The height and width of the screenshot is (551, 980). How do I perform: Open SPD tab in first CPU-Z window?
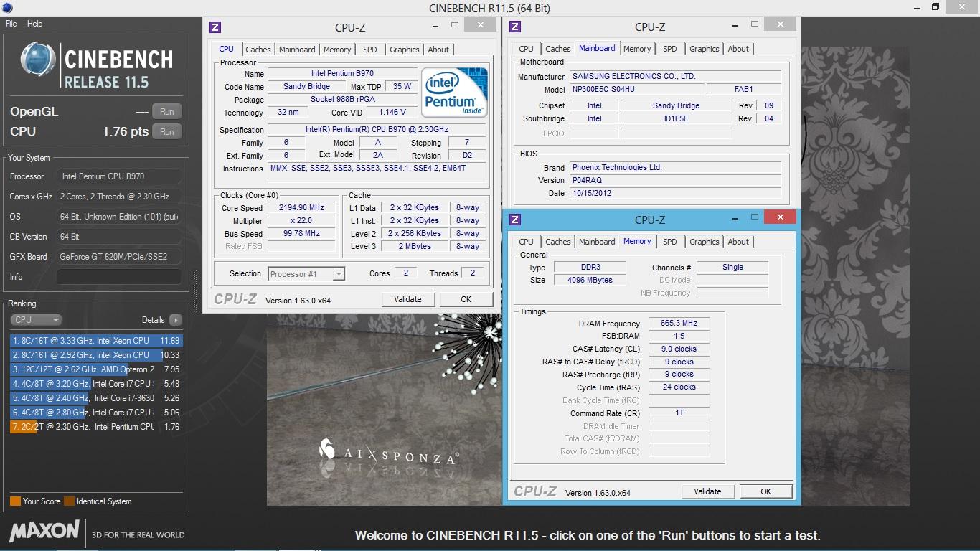pos(369,50)
